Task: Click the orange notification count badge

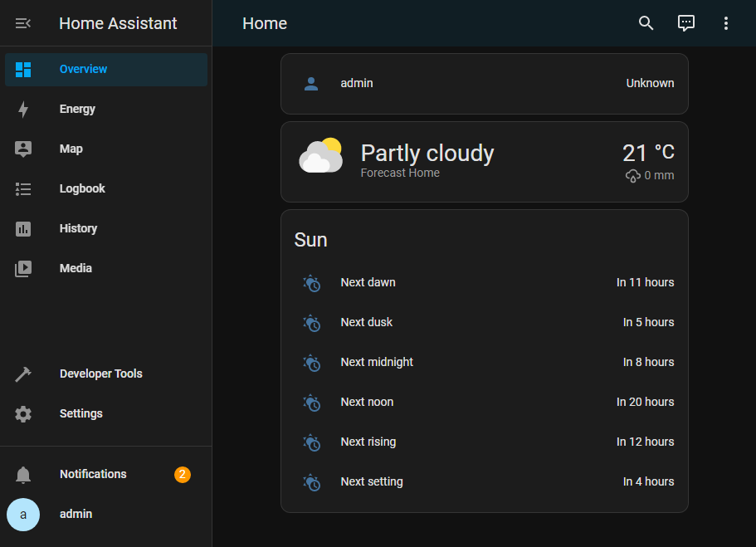Action: point(183,475)
